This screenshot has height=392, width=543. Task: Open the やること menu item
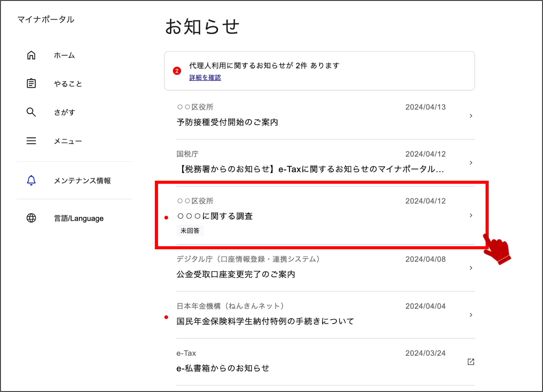[68, 84]
